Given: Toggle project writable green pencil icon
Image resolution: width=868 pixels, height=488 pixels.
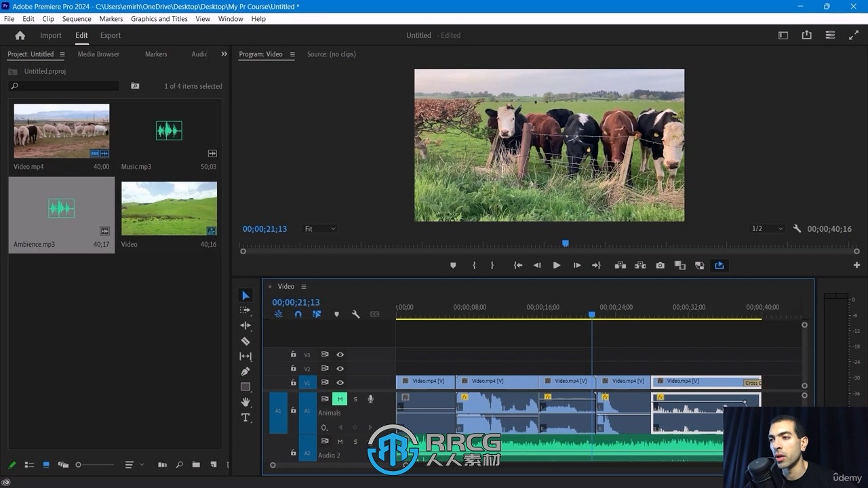Looking at the screenshot, I should pos(12,465).
